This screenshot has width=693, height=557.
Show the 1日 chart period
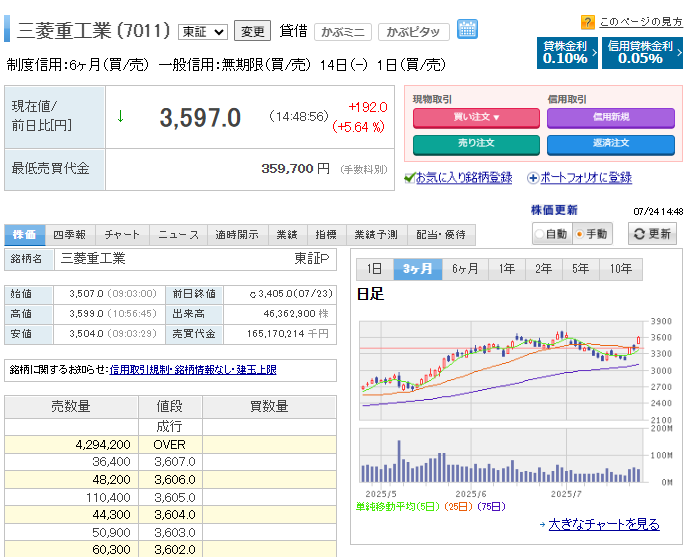click(375, 269)
